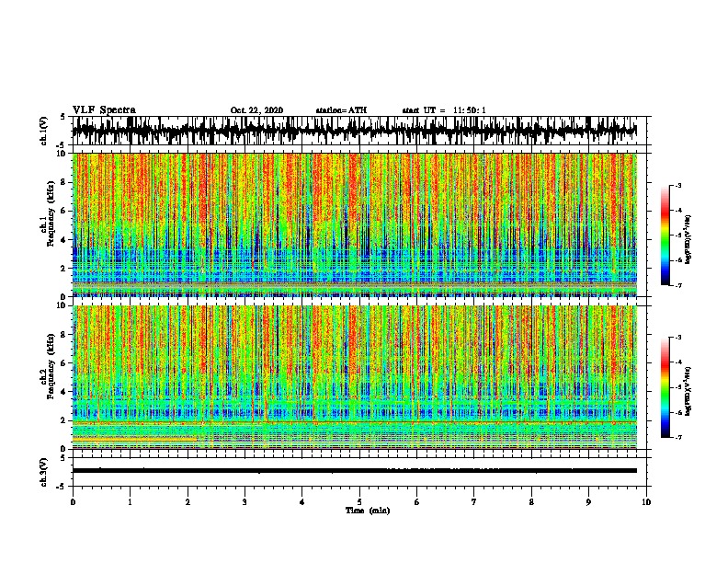Click the "station=ATH" header label
728x563 pixels.
tap(341, 110)
